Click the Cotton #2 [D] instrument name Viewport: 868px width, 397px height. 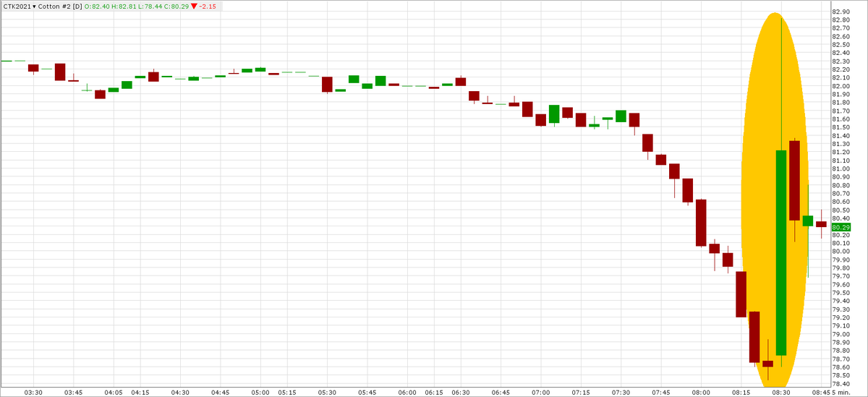[60, 7]
